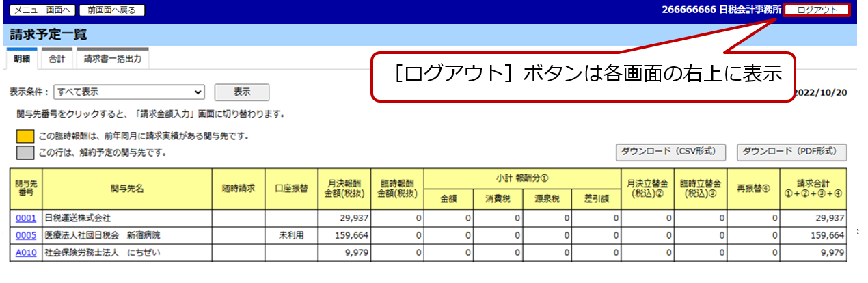The width and height of the screenshot is (868, 283).
Task: Click the yellow legend color box
Action: click(x=25, y=136)
